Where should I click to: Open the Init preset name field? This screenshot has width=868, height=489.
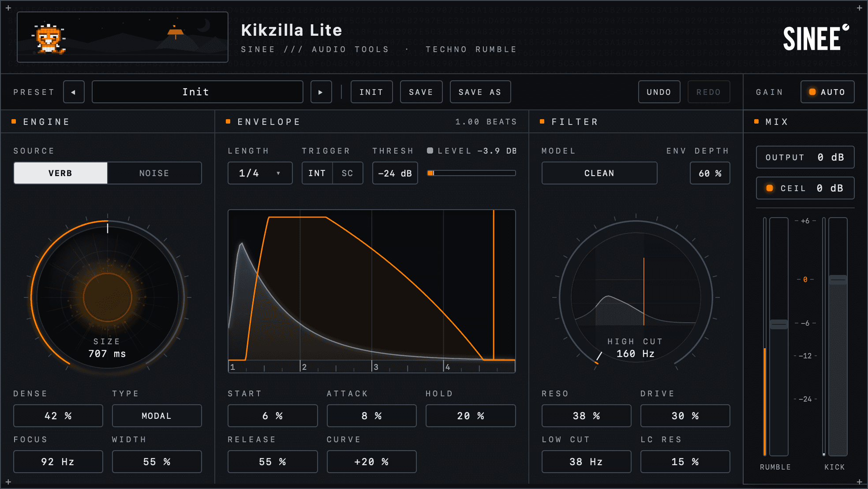tap(197, 92)
